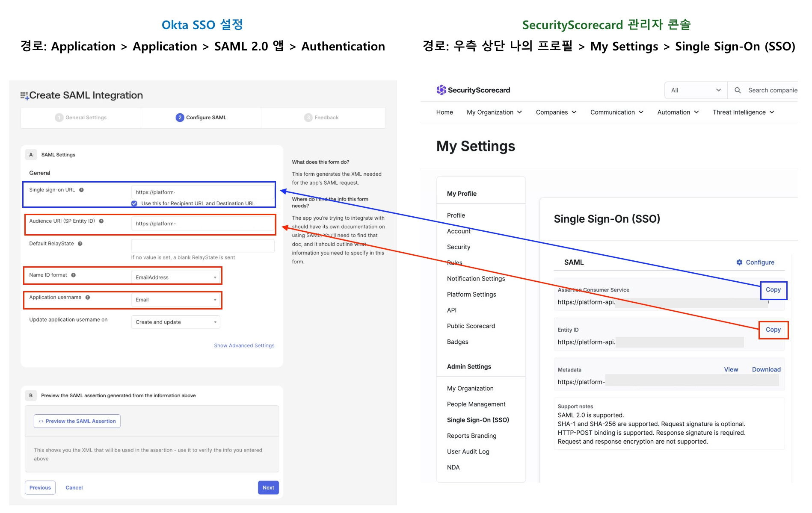812x513 pixels.
Task: Click the Audience URI input field
Action: [202, 224]
